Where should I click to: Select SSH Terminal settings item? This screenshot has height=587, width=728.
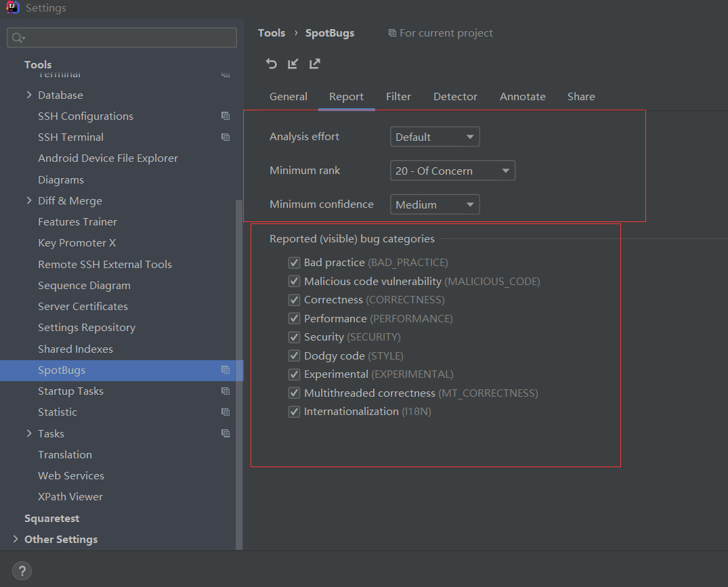point(70,137)
